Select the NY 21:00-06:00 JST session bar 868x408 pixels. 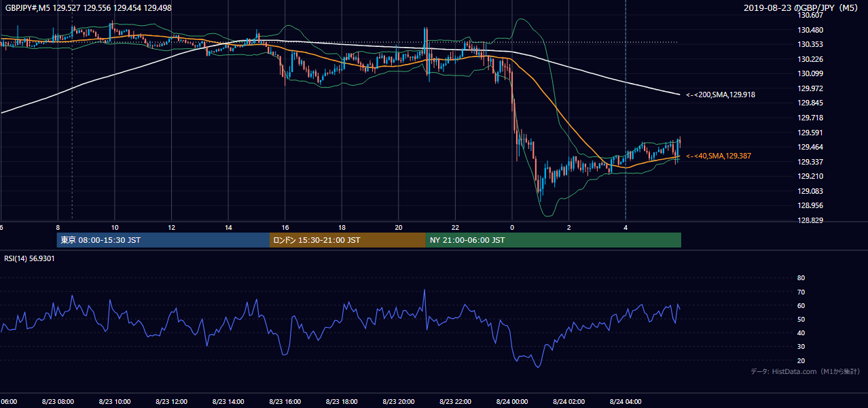554,240
